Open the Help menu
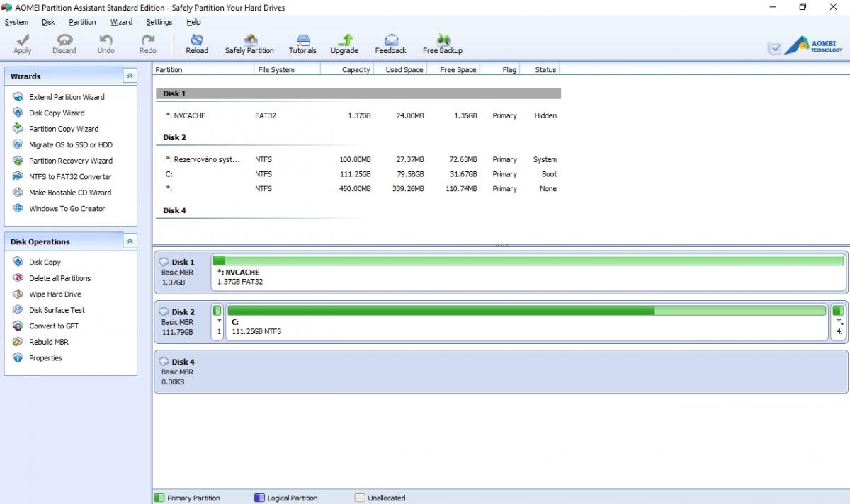Screen dimensions: 850x504 coord(193,22)
